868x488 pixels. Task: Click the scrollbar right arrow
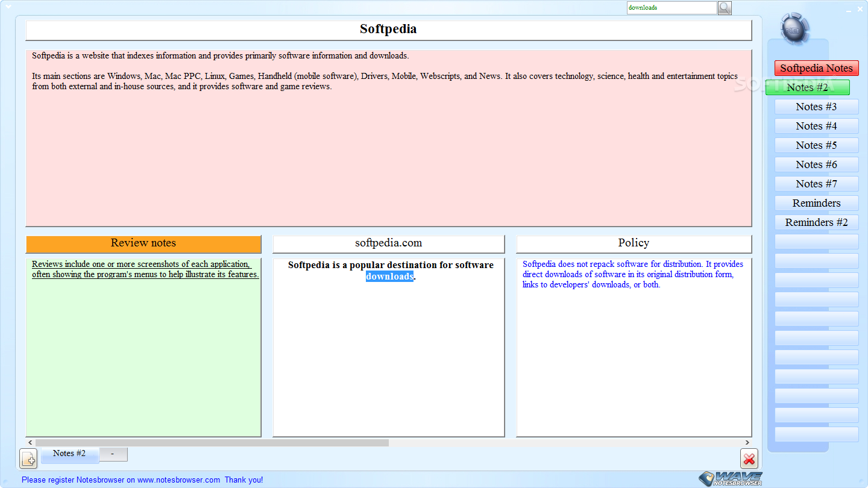[747, 443]
